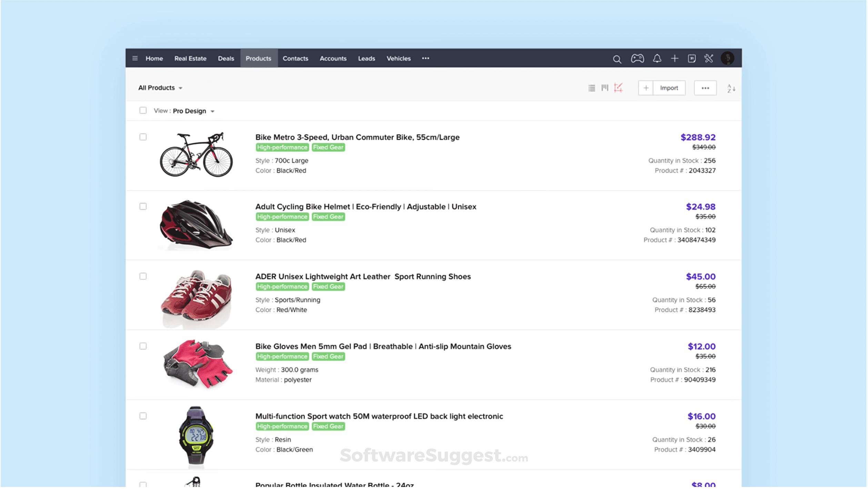
Task: Open the Bike Gloves Men product record
Action: point(383,346)
